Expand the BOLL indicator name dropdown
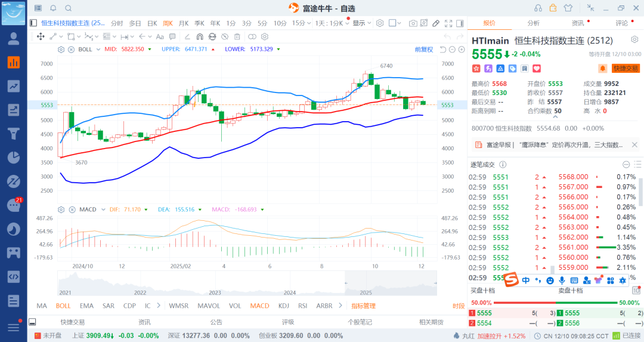644x342 pixels. point(98,50)
